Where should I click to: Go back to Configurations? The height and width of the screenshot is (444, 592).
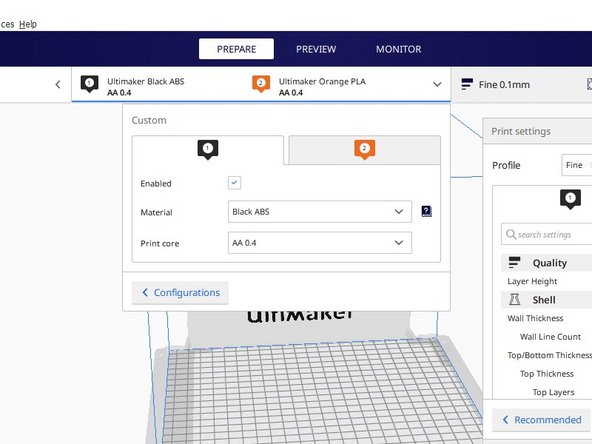[180, 293]
